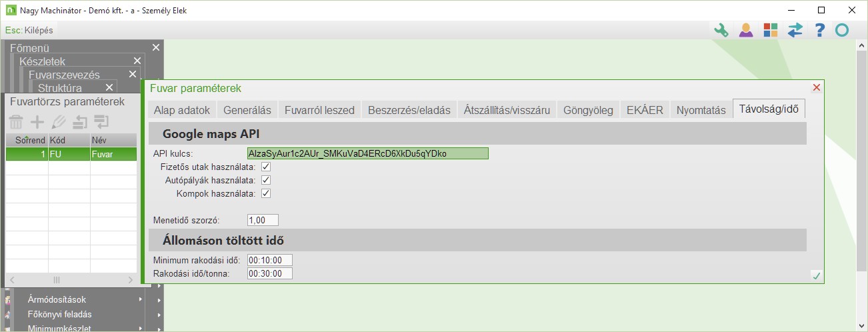Select the EKÁER tab
Viewport: 868px width, 332px height.
[645, 110]
